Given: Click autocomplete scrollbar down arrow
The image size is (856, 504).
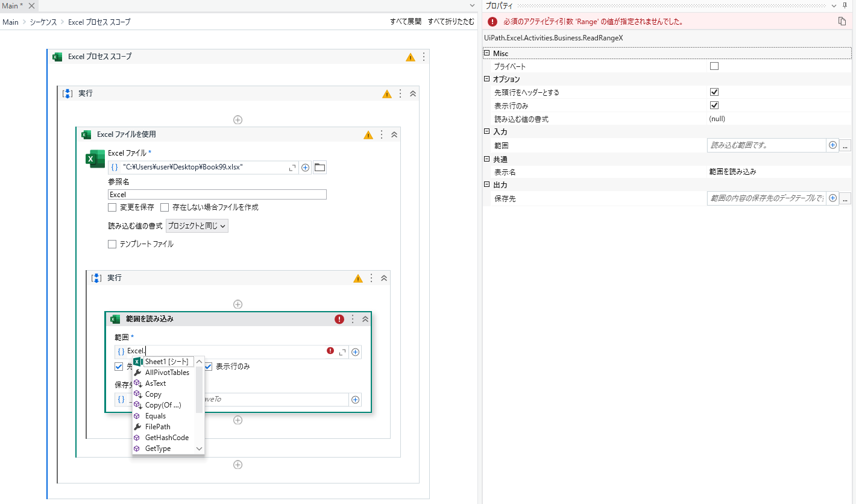Looking at the screenshot, I should click(x=200, y=449).
